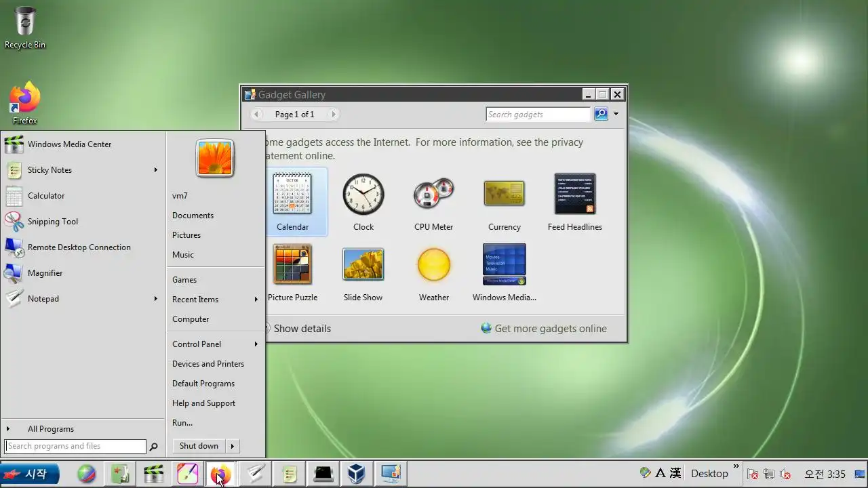The width and height of the screenshot is (868, 488).
Task: Click the Desktop toolbar label
Action: tap(709, 474)
